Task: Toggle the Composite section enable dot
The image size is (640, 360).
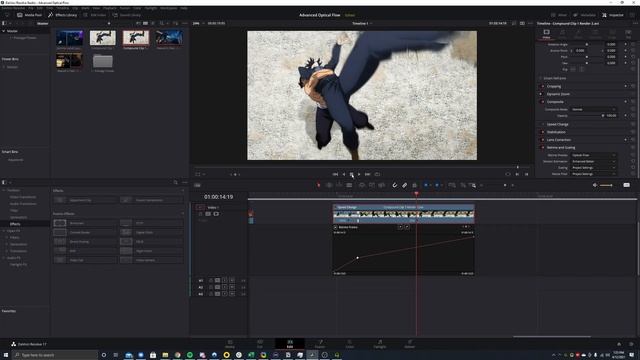Action: (x=542, y=102)
